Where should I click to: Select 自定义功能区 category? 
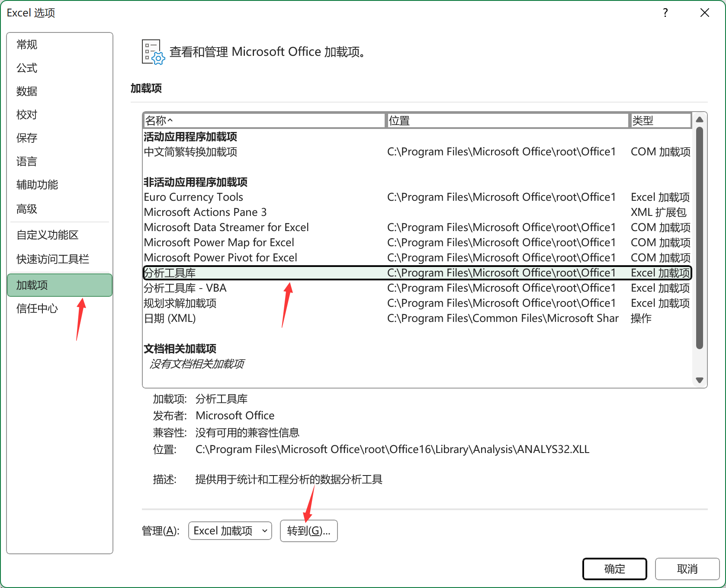(x=60, y=235)
